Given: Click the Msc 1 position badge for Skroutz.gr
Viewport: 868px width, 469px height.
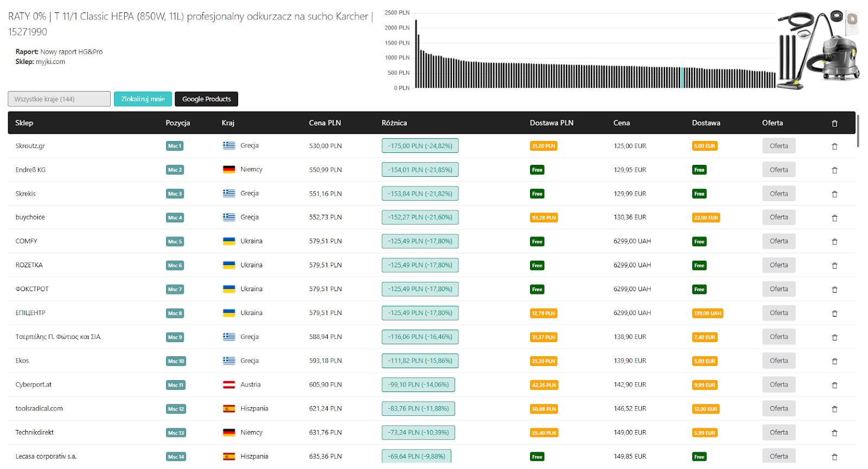Looking at the screenshot, I should pyautogui.click(x=175, y=146).
